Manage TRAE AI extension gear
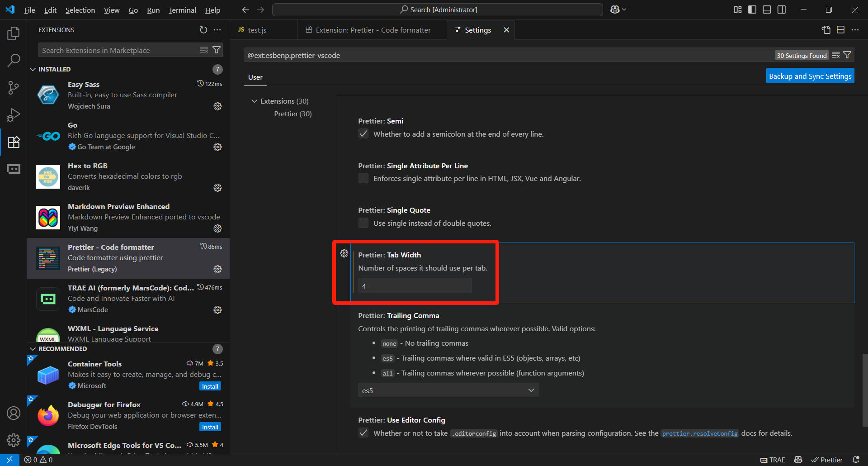The width and height of the screenshot is (868, 466). pos(217,310)
